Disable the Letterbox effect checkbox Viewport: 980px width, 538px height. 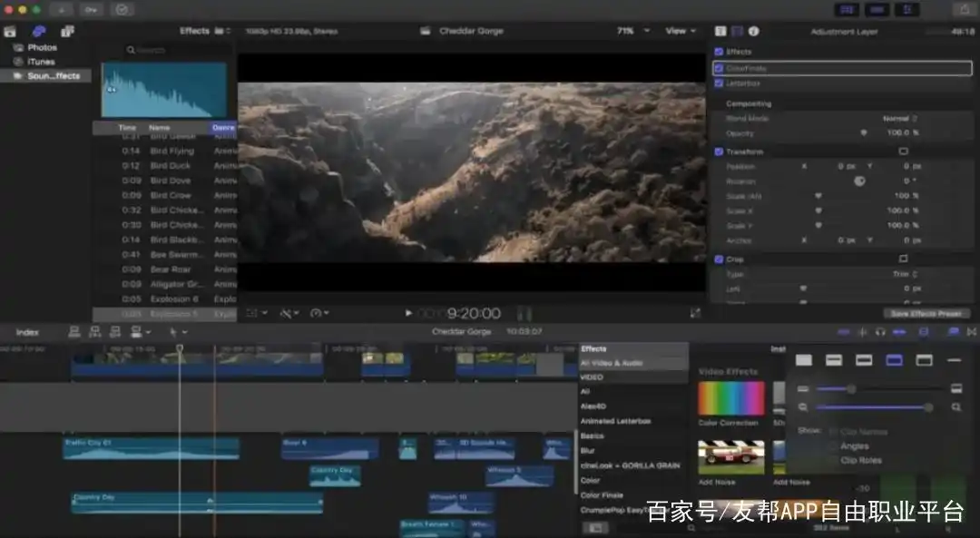pyautogui.click(x=720, y=83)
